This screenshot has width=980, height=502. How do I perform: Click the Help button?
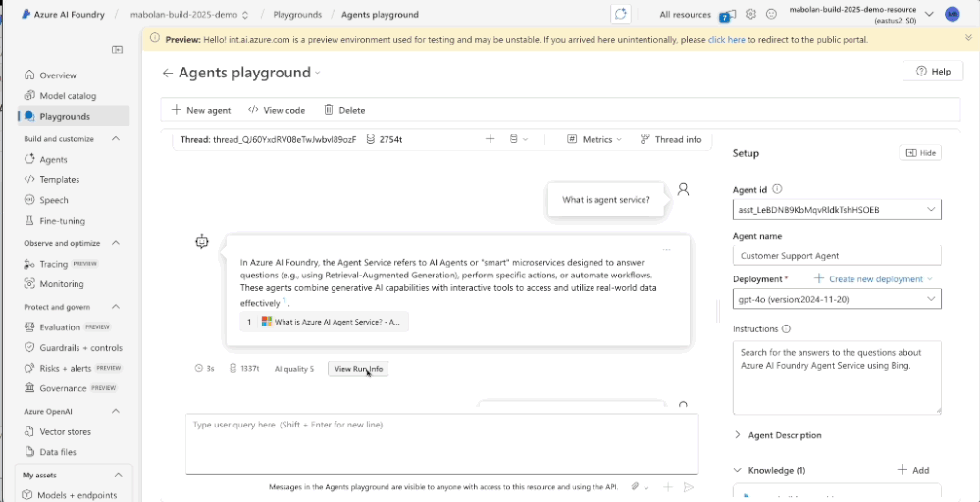point(933,72)
